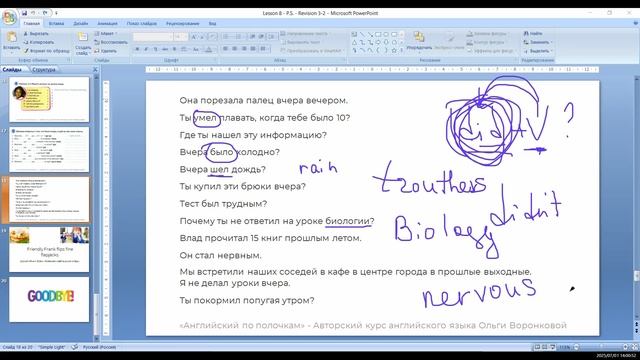Expand the shapes gallery more arrow
The height and width of the screenshot is (360, 640).
(402, 50)
